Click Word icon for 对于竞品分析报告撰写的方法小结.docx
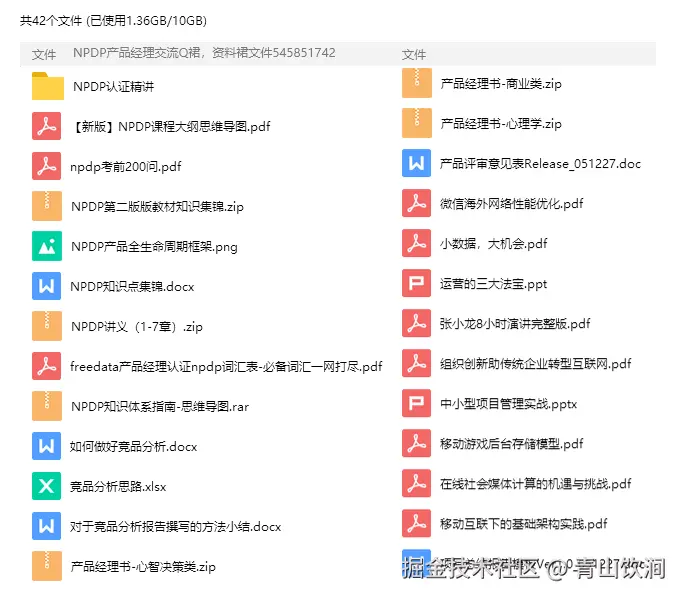The width and height of the screenshot is (684, 599). click(47, 526)
